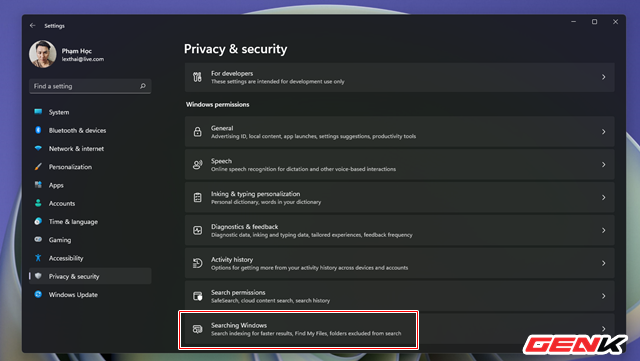Click the Accounts person icon
Screen dimensions: 640x361
38,203
